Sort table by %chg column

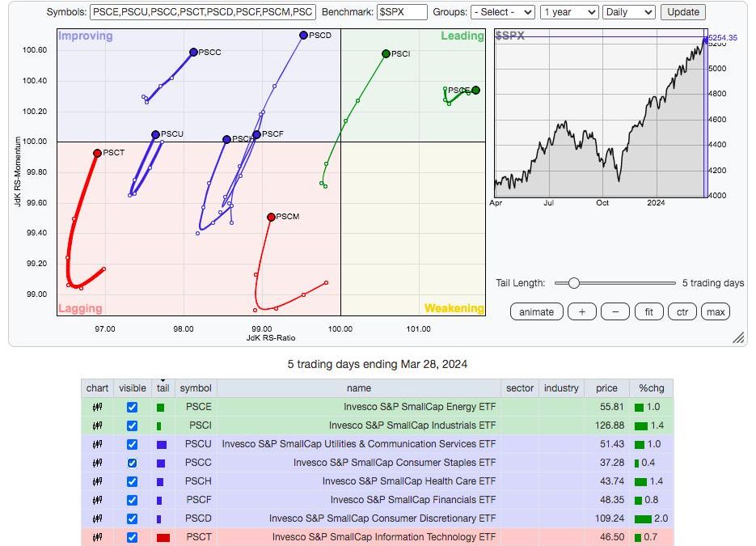pos(652,388)
